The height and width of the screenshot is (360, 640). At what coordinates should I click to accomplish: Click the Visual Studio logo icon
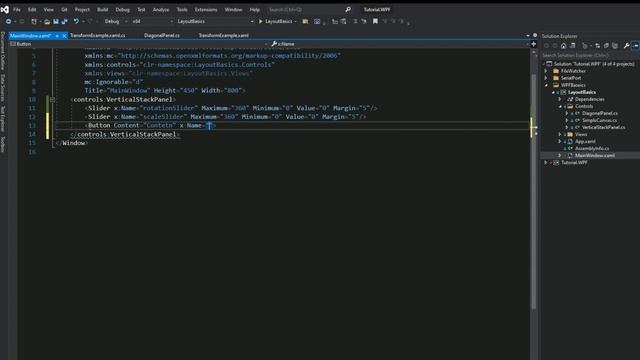[4, 9]
